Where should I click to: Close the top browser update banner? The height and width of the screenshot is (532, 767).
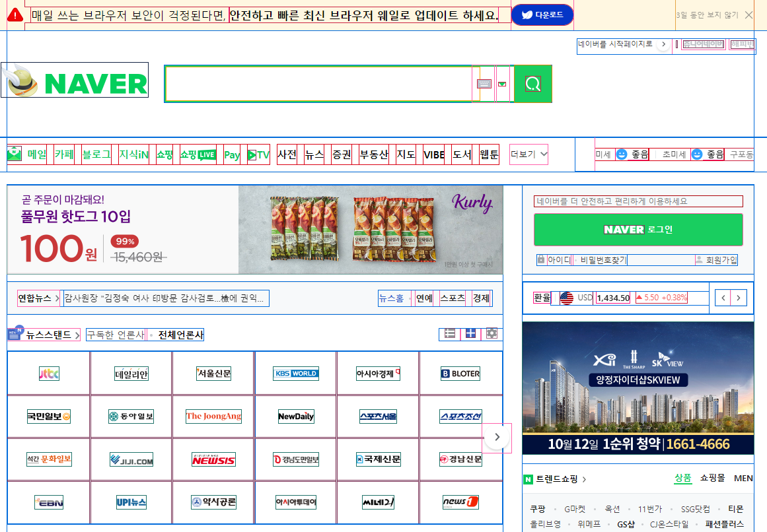click(749, 15)
